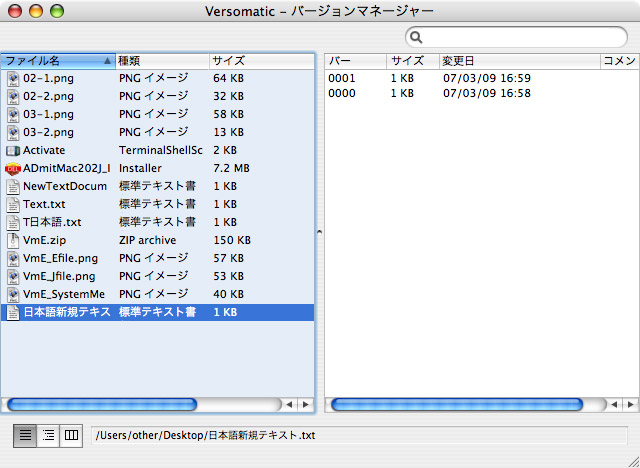
Task: Click the コメン column header
Action: click(x=620, y=61)
